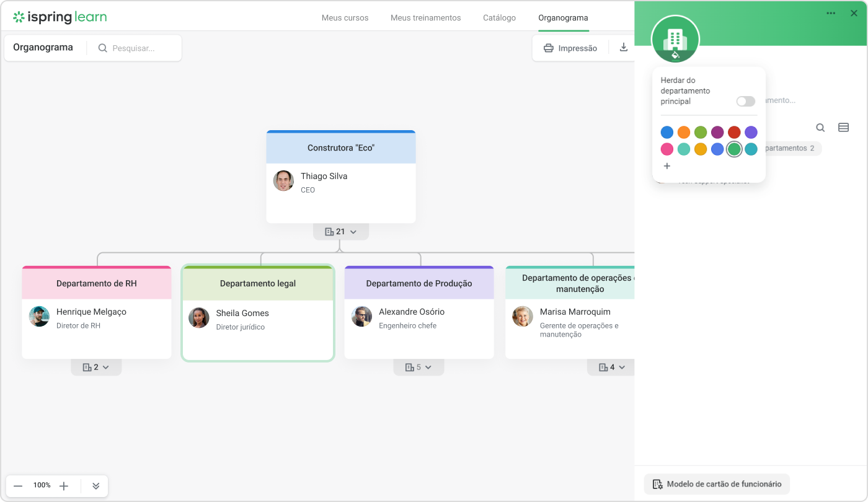Open the Meus cursos tab
This screenshot has height=502, width=868.
(345, 18)
